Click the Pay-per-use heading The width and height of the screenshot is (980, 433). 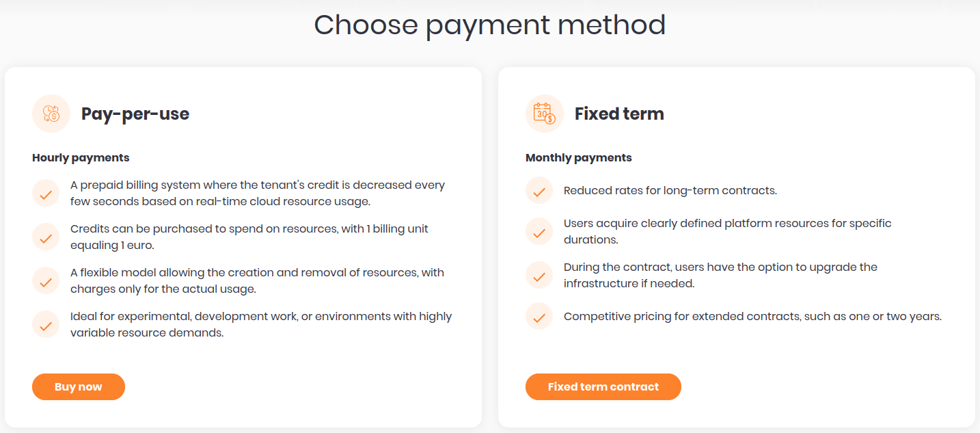tap(135, 114)
